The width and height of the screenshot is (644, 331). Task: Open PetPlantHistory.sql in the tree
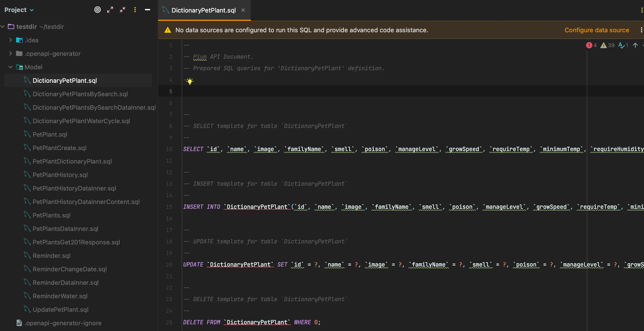click(x=60, y=175)
